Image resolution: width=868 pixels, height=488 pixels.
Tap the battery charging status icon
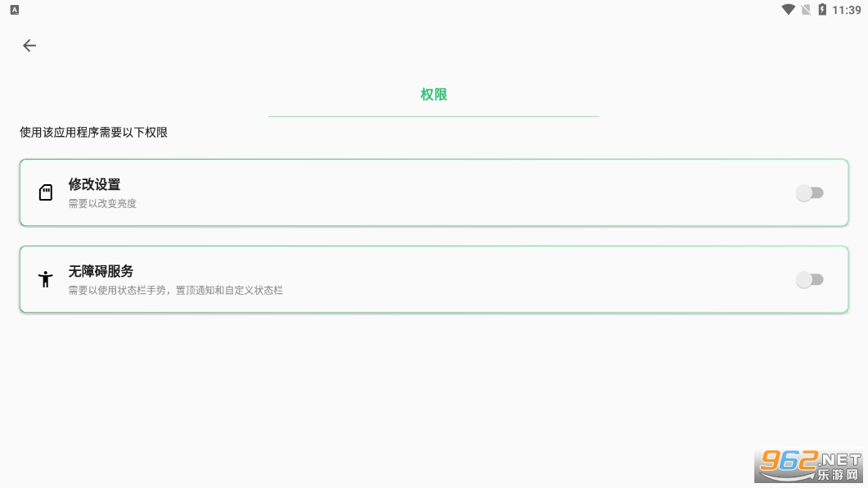(822, 10)
